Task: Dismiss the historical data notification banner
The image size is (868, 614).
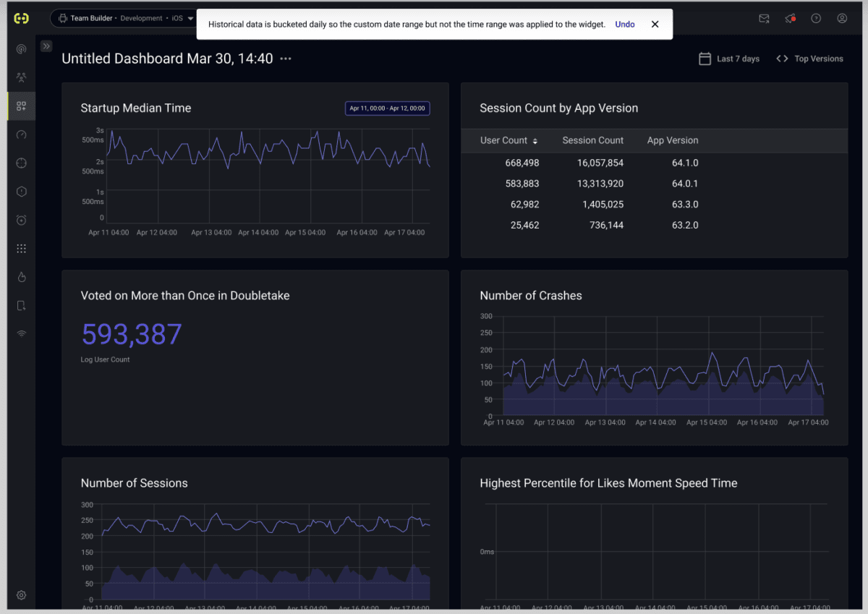Action: 655,24
